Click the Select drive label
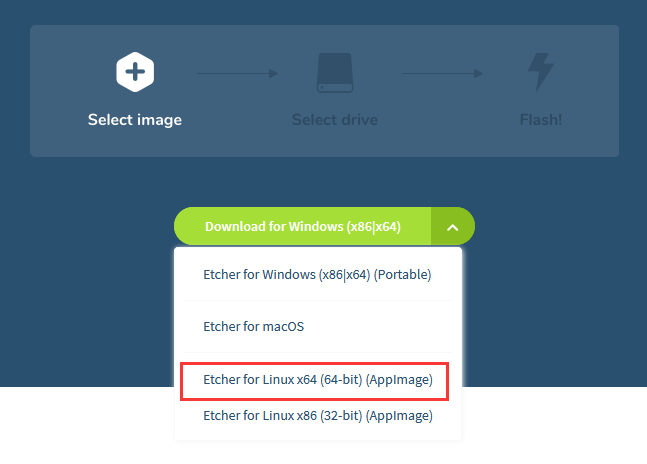 click(x=335, y=120)
